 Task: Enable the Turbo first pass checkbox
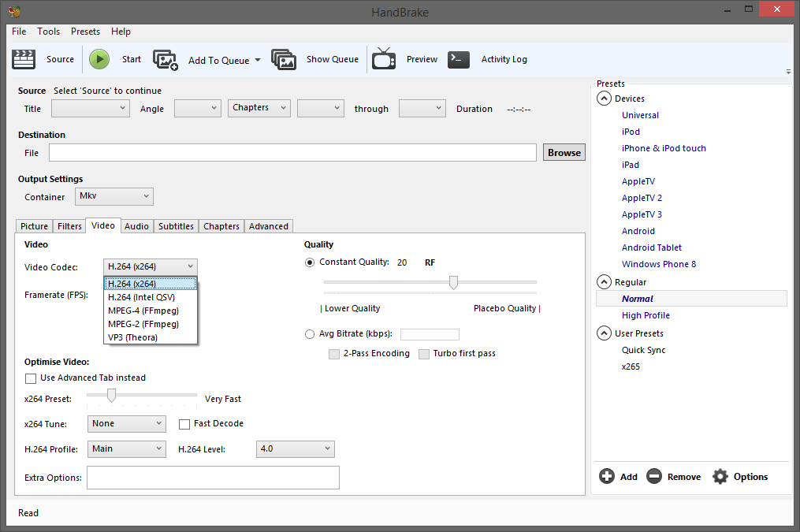(424, 354)
